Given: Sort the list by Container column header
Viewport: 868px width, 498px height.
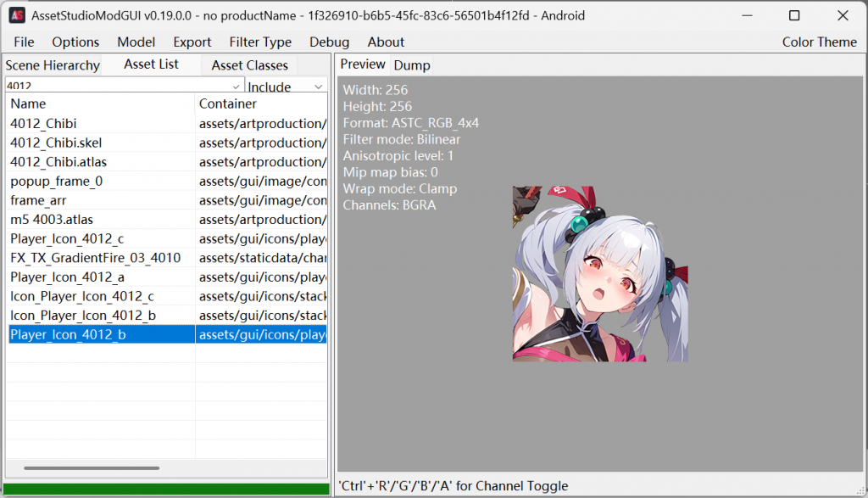Looking at the screenshot, I should point(261,104).
